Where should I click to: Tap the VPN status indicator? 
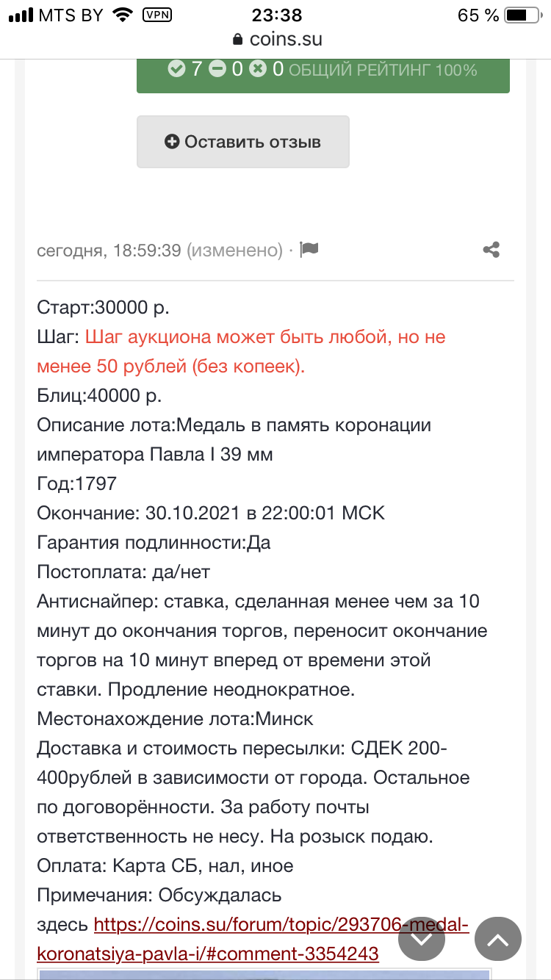pos(155,14)
